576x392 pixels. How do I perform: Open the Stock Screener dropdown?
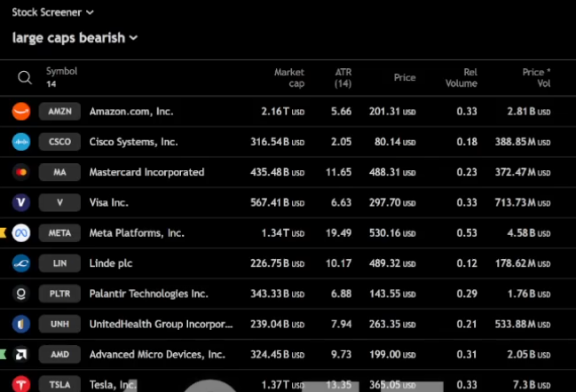(x=53, y=12)
